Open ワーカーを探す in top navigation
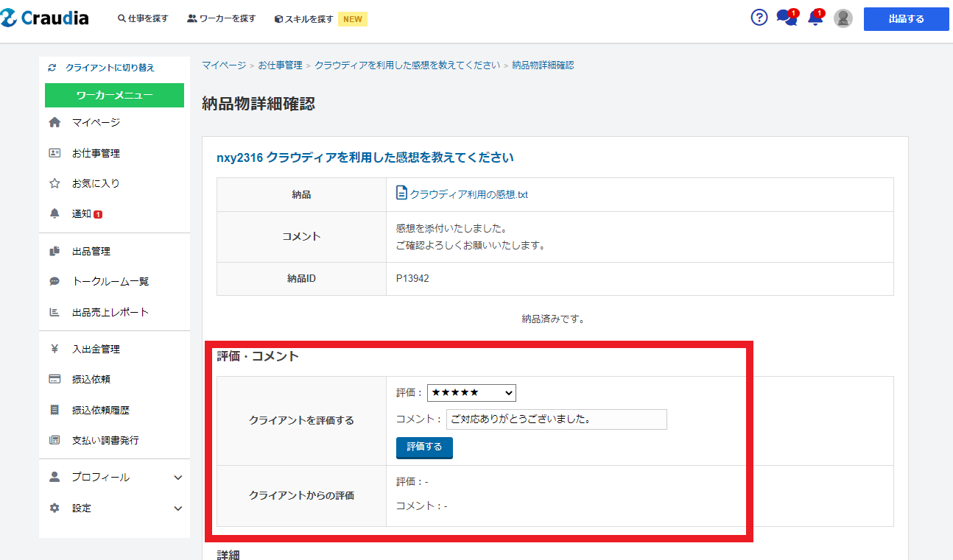The width and height of the screenshot is (953, 560). click(222, 19)
